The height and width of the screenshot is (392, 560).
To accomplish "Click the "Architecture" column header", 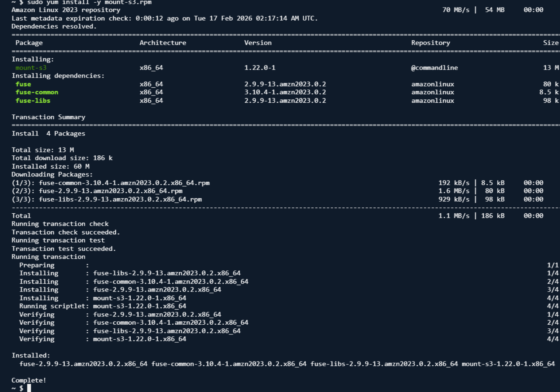I will [x=163, y=43].
